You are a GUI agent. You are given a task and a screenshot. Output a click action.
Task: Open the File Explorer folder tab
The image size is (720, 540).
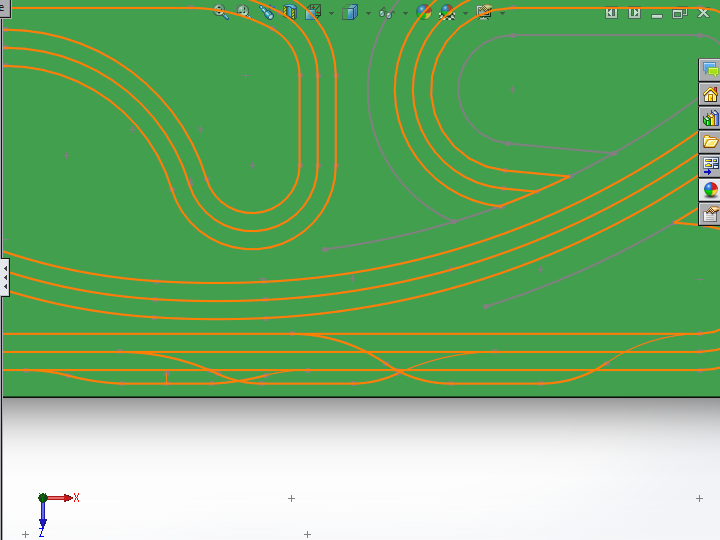click(x=710, y=142)
